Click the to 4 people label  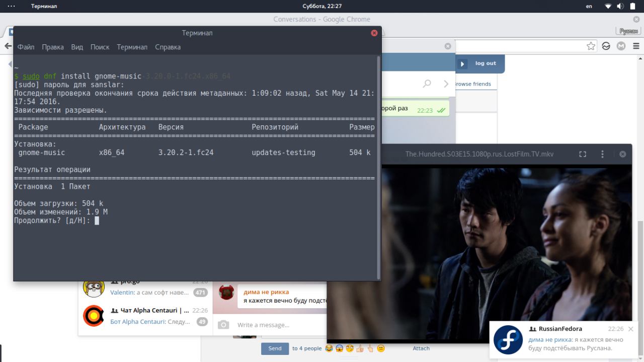(x=307, y=348)
